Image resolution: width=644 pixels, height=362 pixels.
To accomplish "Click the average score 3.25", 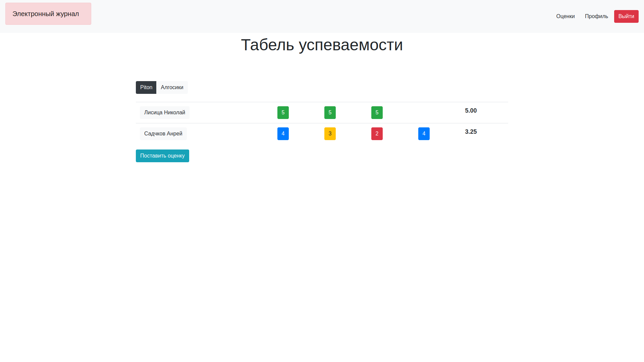I will [x=471, y=132].
